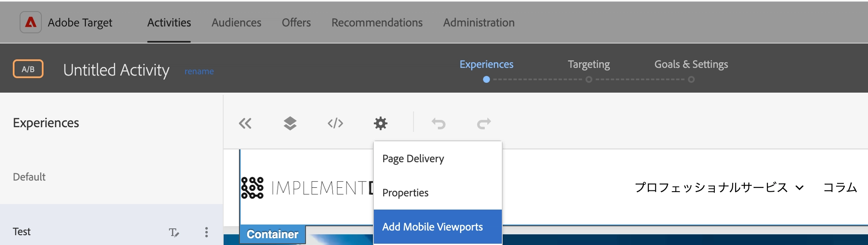
Task: Open the Offers tab
Action: (296, 22)
